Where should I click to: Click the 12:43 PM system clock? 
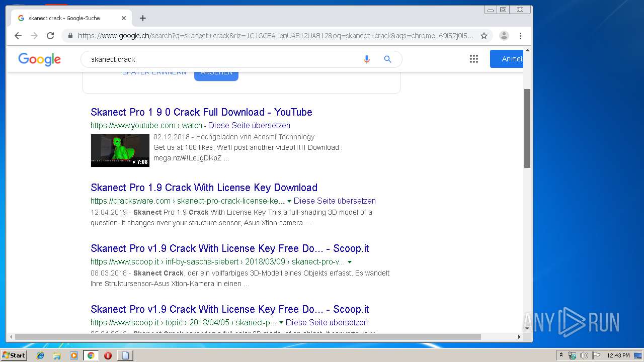click(x=618, y=355)
